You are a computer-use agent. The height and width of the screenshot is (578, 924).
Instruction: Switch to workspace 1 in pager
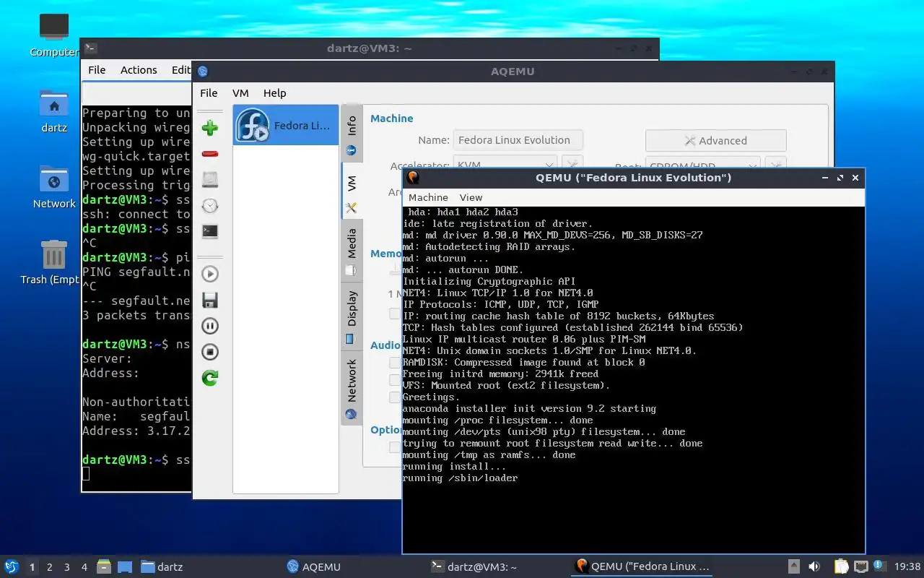(32, 567)
